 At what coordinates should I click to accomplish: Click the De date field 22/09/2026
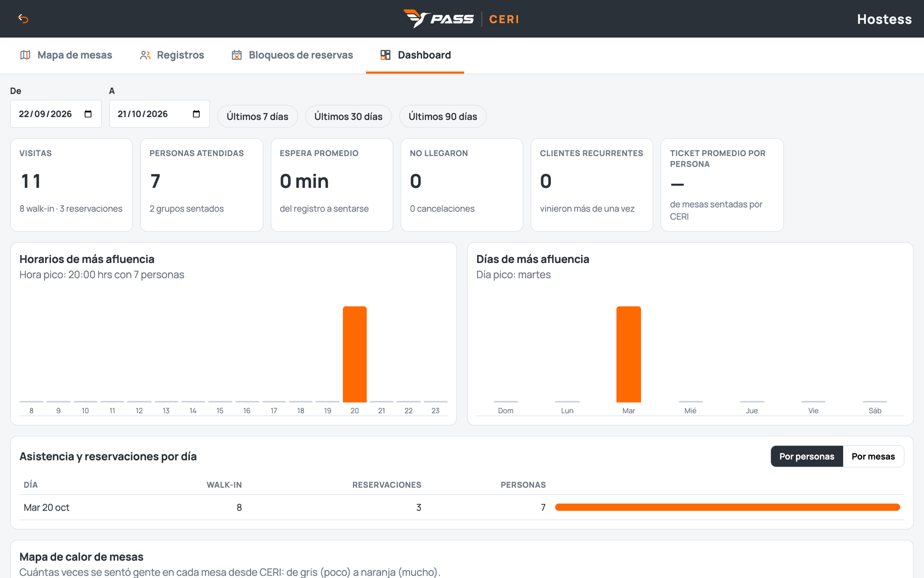pyautogui.click(x=55, y=114)
